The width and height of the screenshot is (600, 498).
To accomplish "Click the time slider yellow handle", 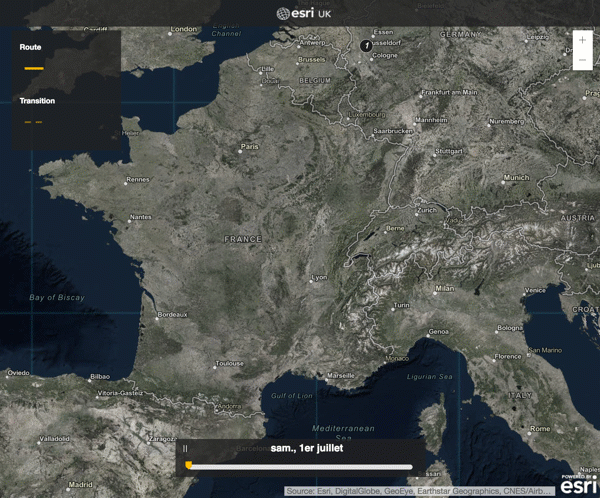I will pyautogui.click(x=188, y=465).
